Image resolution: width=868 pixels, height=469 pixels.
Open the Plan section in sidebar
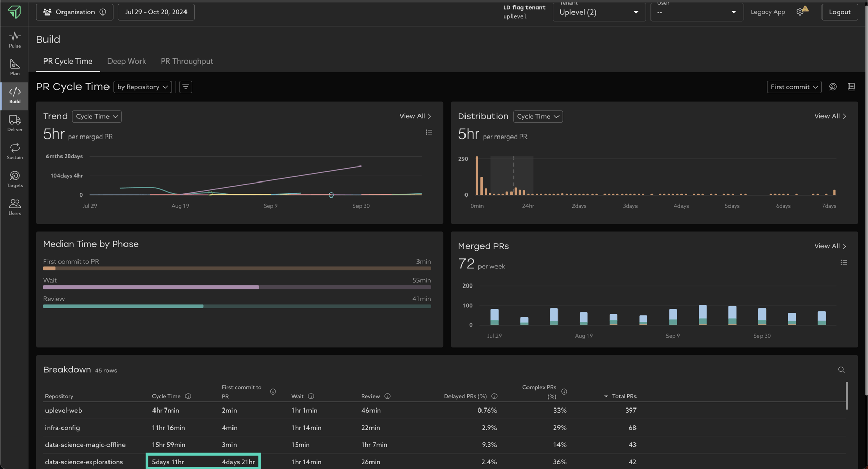[x=14, y=67]
